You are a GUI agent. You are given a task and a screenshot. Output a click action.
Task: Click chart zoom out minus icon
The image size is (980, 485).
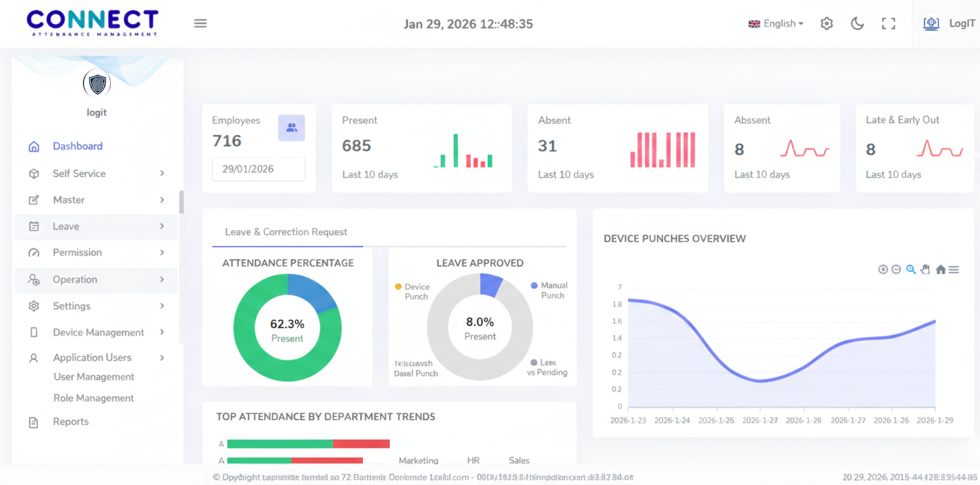[896, 269]
